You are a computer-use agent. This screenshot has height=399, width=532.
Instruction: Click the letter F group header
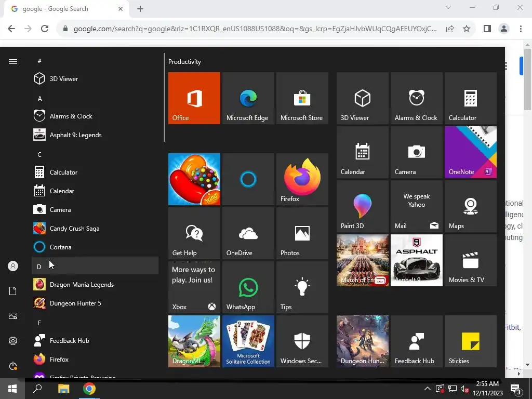[95, 323]
